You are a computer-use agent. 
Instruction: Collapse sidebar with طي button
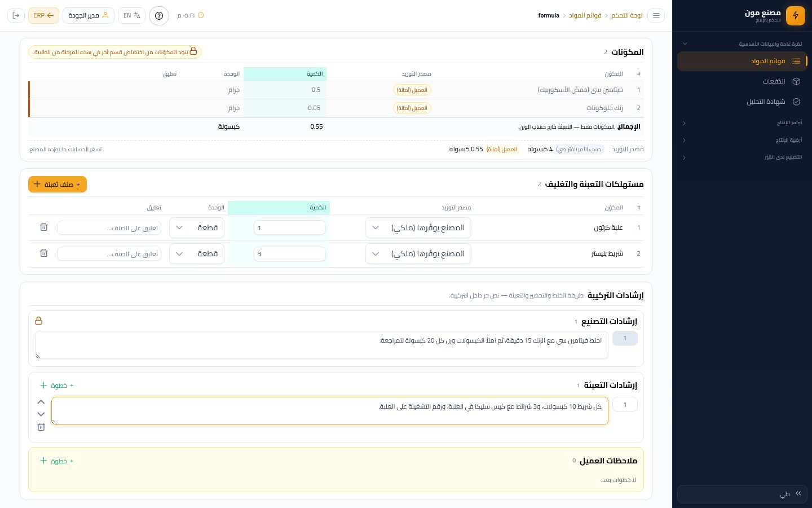[742, 494]
